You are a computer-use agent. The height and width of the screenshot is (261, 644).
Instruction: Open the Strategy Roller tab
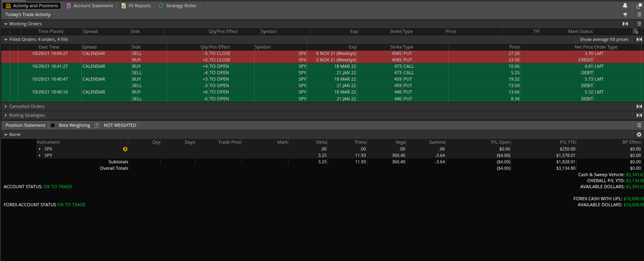(177, 5)
